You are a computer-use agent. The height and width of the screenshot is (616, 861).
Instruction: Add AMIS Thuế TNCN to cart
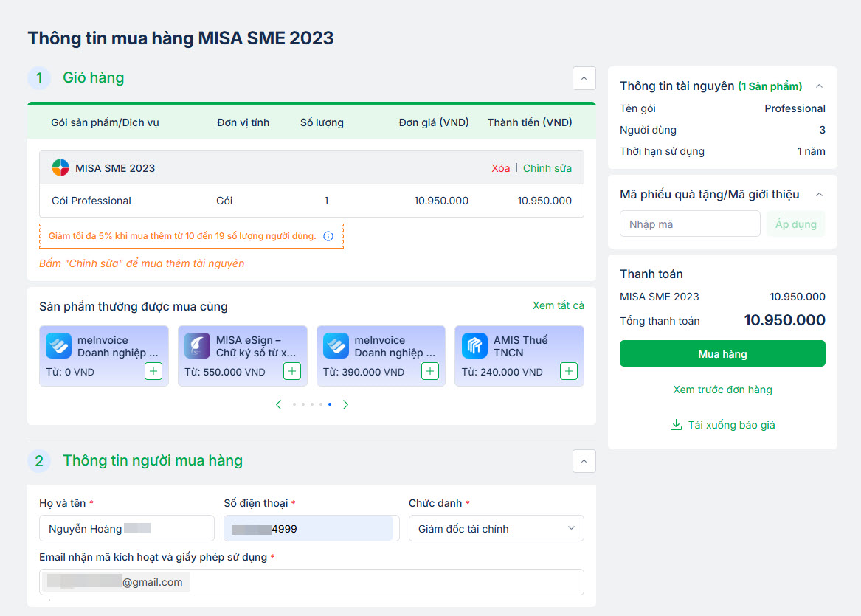(x=568, y=371)
